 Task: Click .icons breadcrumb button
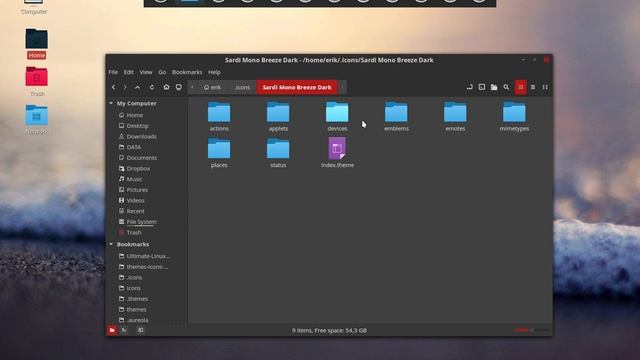[242, 87]
